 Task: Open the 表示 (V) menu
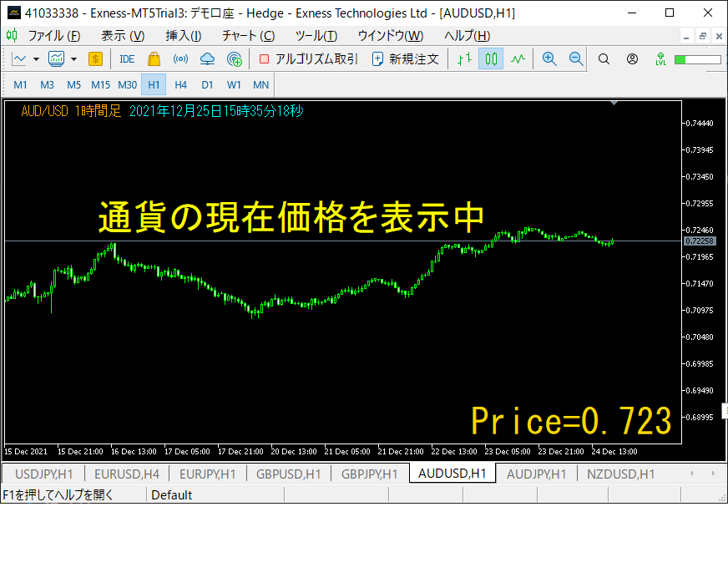click(x=123, y=35)
